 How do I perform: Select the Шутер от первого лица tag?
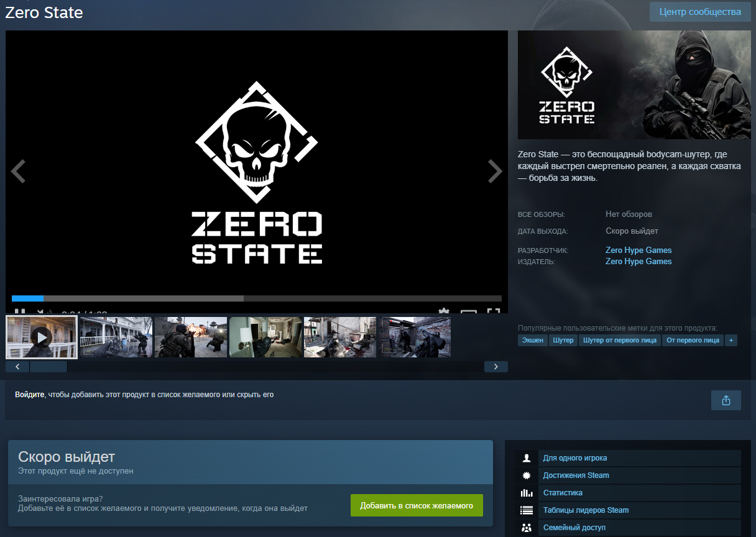pos(620,340)
